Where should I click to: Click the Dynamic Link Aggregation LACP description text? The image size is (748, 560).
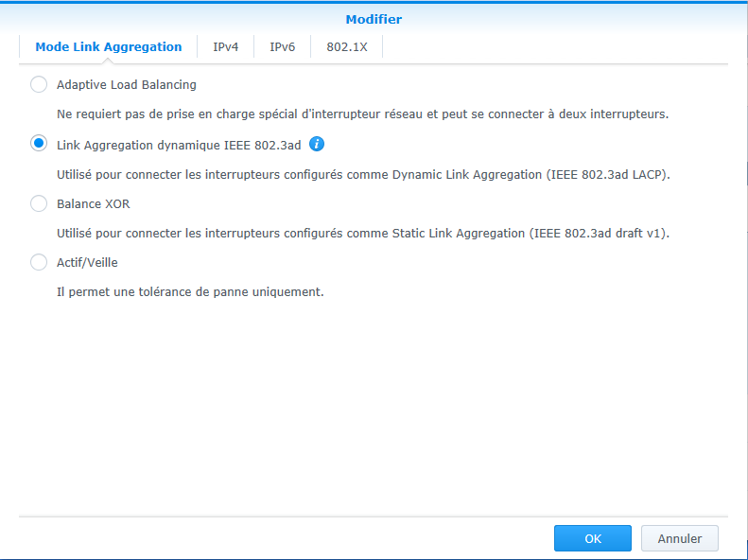pyautogui.click(x=363, y=175)
